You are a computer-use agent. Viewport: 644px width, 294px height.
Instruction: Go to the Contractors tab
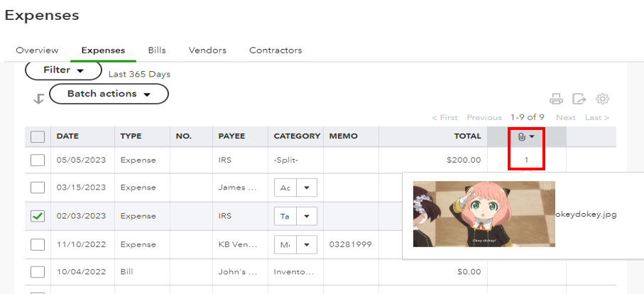(x=275, y=50)
